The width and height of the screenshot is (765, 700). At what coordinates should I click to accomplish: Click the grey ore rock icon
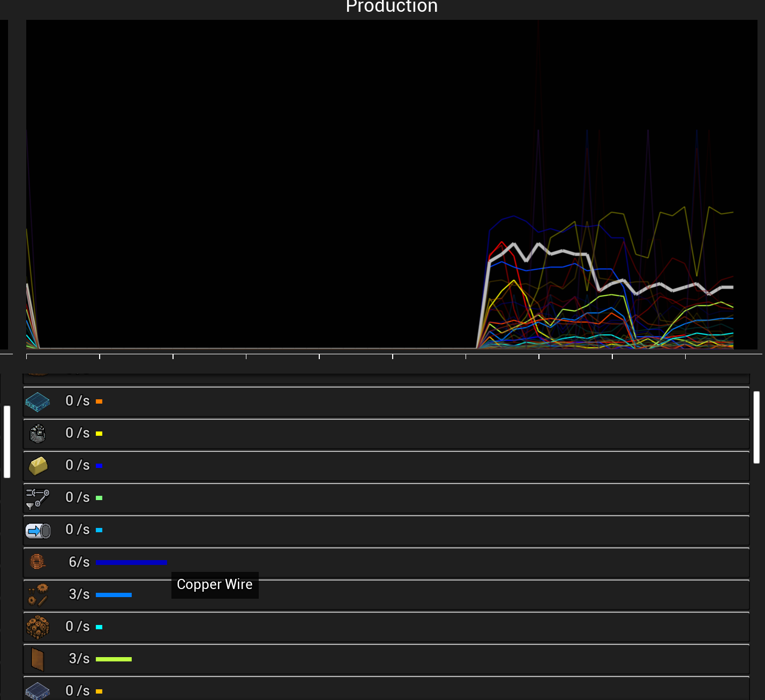[37, 433]
